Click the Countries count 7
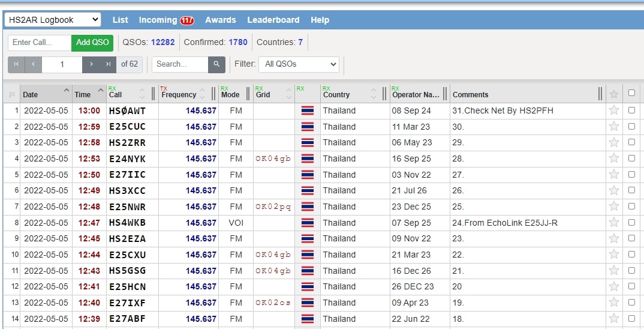This screenshot has height=329, width=644. click(x=300, y=42)
